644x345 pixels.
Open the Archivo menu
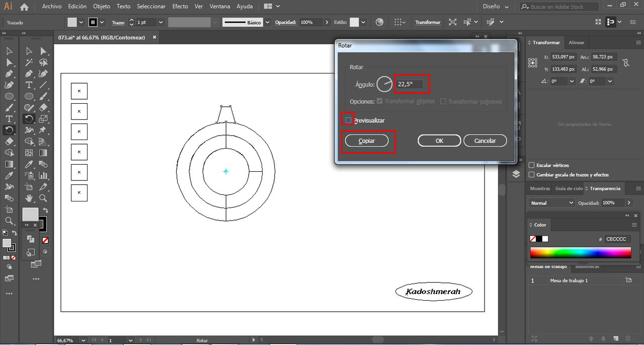[52, 7]
